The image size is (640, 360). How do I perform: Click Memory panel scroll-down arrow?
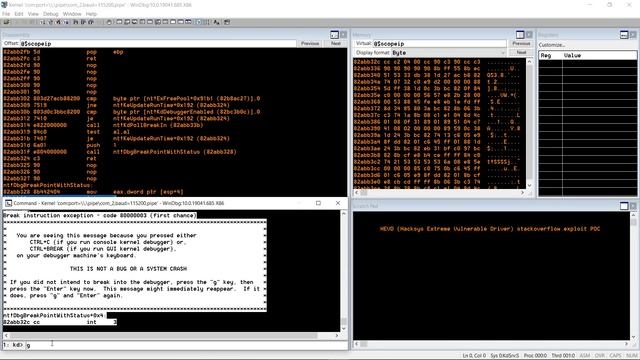(x=529, y=185)
